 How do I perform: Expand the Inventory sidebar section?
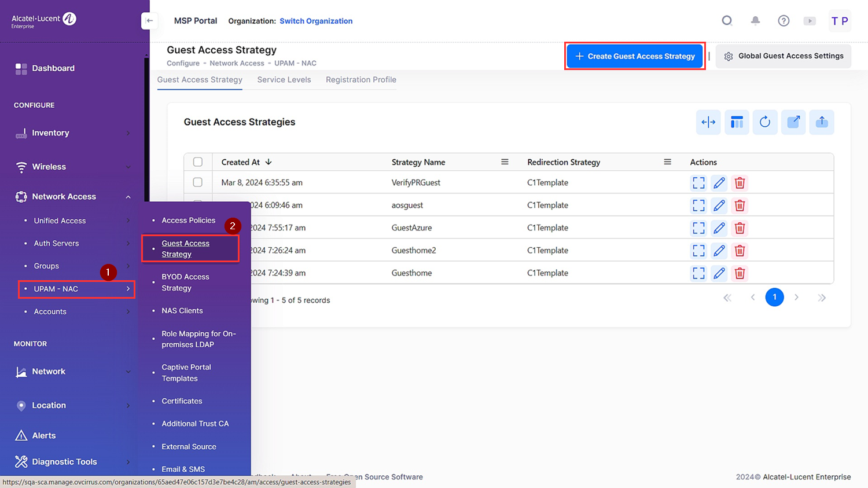coord(72,133)
